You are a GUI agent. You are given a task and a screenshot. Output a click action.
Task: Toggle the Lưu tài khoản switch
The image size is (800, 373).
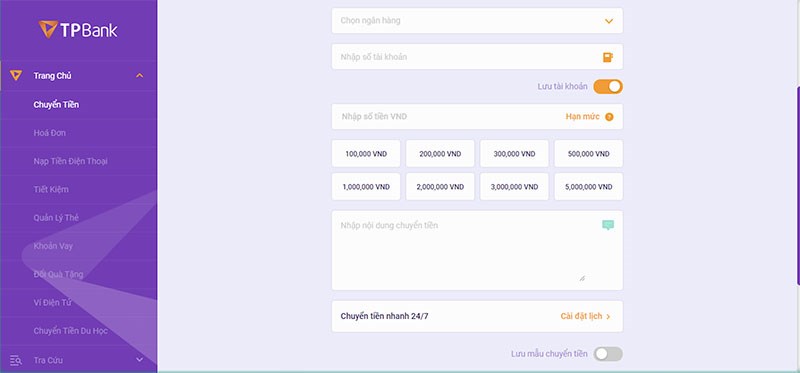pyautogui.click(x=608, y=87)
